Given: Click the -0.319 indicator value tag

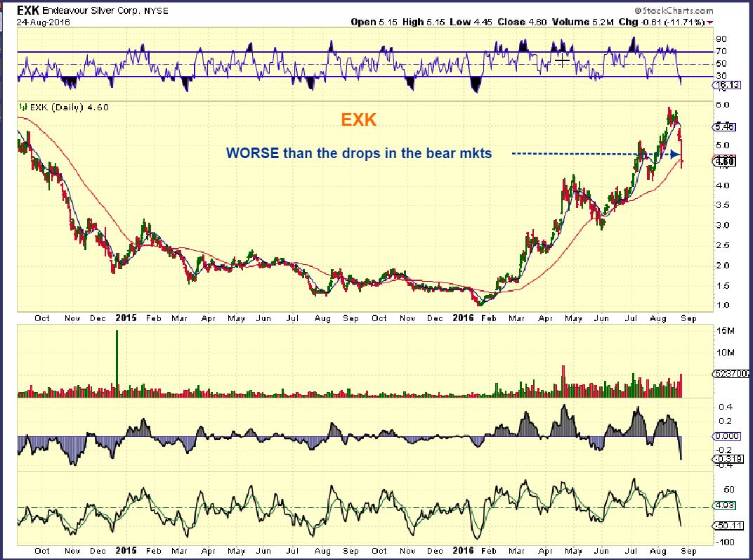Looking at the screenshot, I should tap(728, 459).
